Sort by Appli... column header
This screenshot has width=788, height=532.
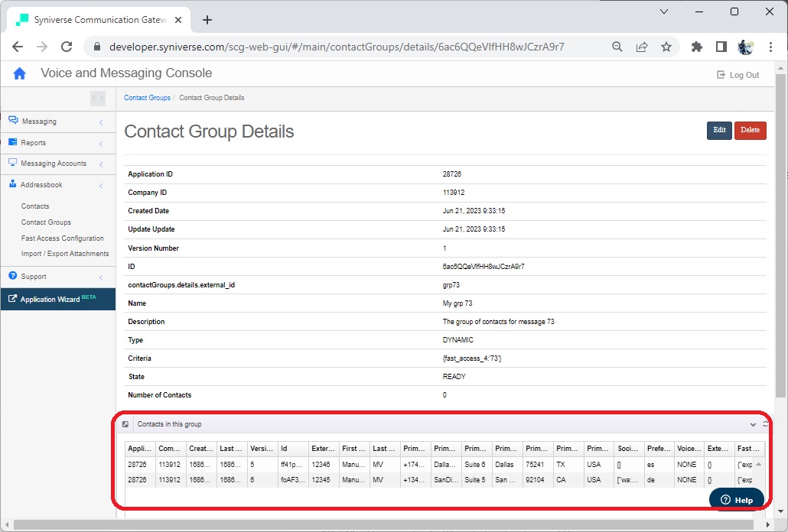tap(140, 448)
